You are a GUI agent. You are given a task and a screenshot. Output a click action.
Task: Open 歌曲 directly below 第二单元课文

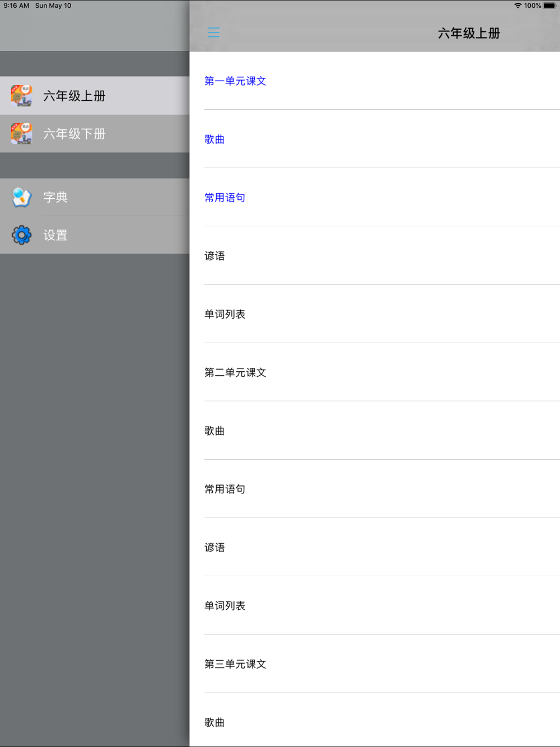(214, 431)
